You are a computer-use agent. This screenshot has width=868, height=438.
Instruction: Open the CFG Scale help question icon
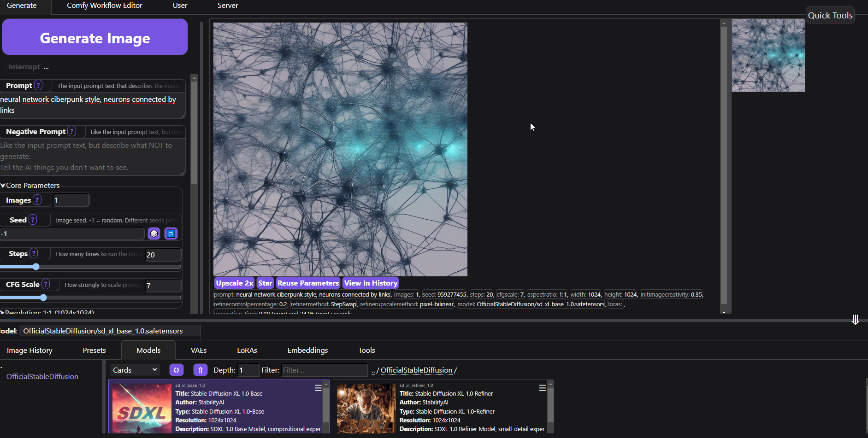click(46, 285)
